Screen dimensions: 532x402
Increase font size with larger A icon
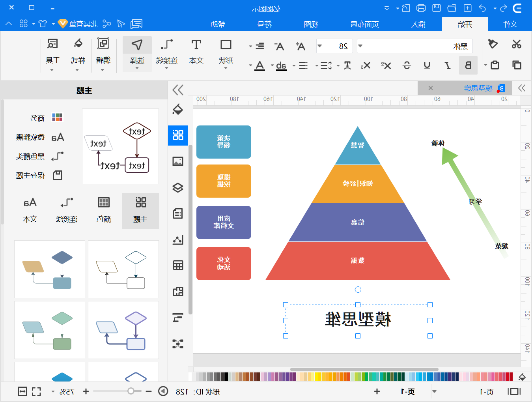[x=301, y=46]
